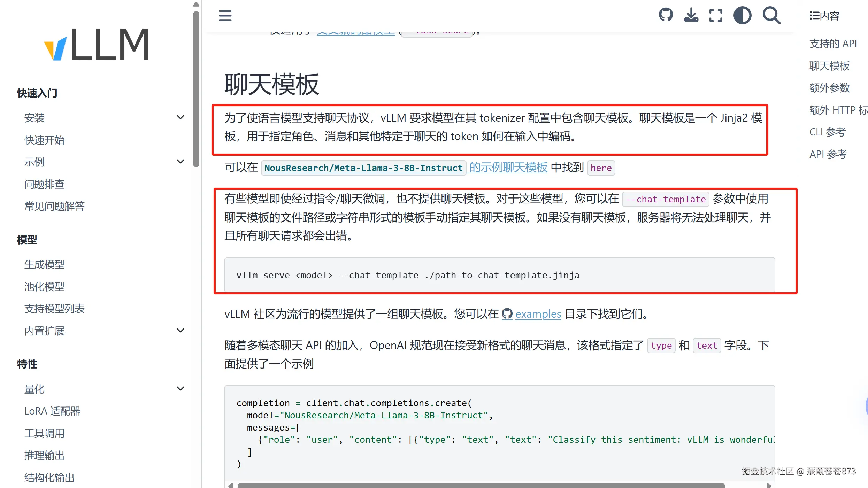Expand the 量化 sidebar section
868x488 pixels.
pyautogui.click(x=180, y=389)
